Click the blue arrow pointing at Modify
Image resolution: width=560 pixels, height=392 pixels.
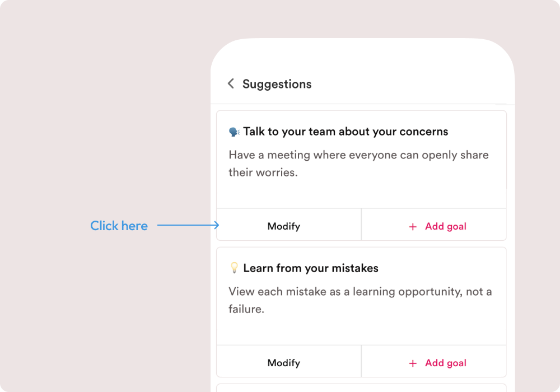(188, 225)
